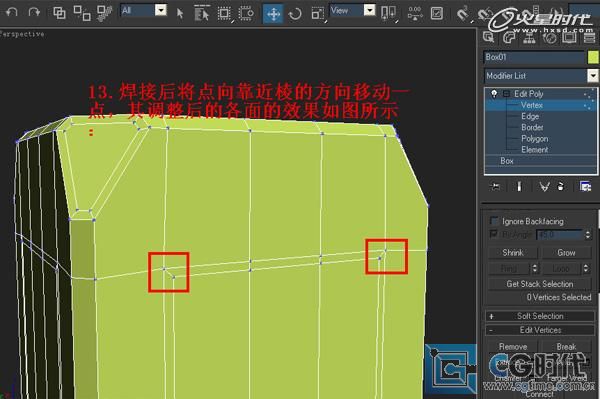
Task: Click the Remove button
Action: click(513, 347)
